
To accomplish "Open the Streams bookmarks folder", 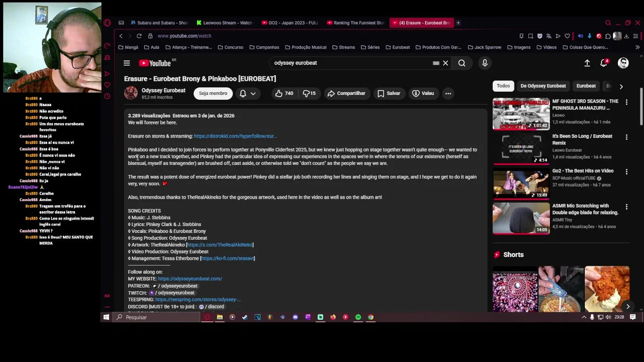I will tap(343, 47).
